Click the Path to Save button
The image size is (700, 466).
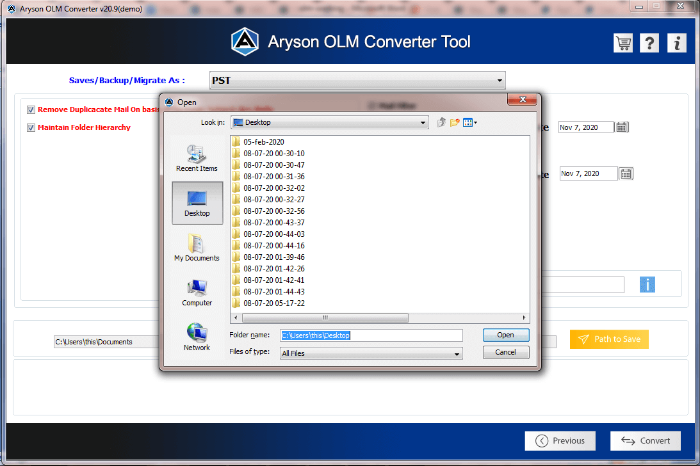coord(609,339)
